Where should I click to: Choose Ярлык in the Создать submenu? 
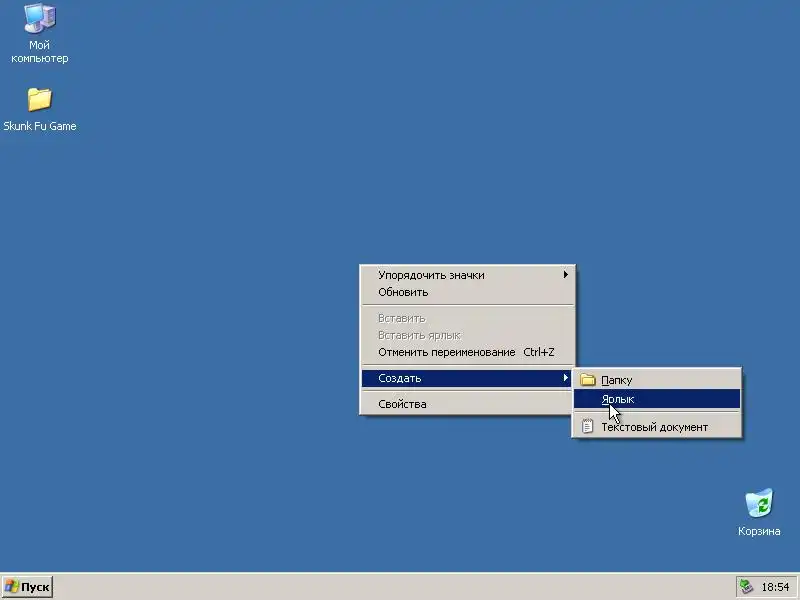[657, 399]
